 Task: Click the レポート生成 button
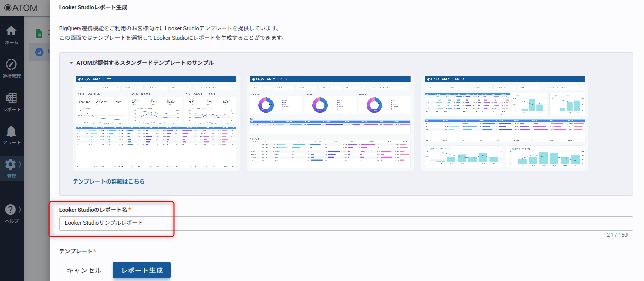142,270
